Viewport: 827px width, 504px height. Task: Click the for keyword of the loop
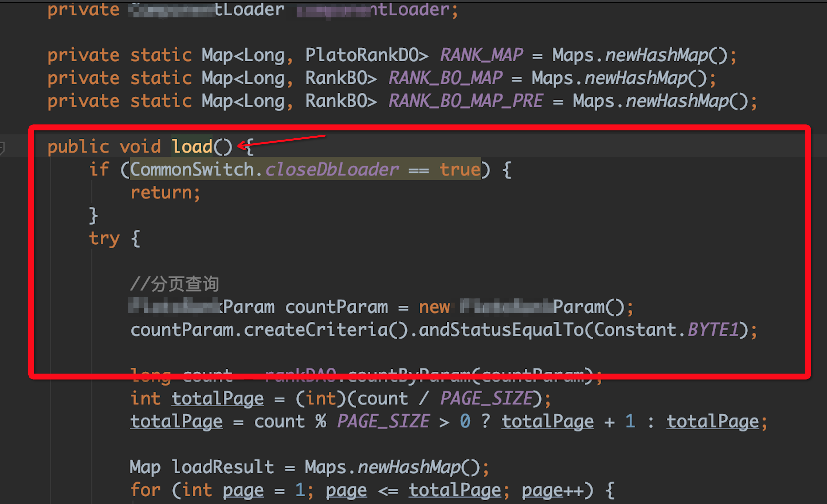[x=145, y=490]
